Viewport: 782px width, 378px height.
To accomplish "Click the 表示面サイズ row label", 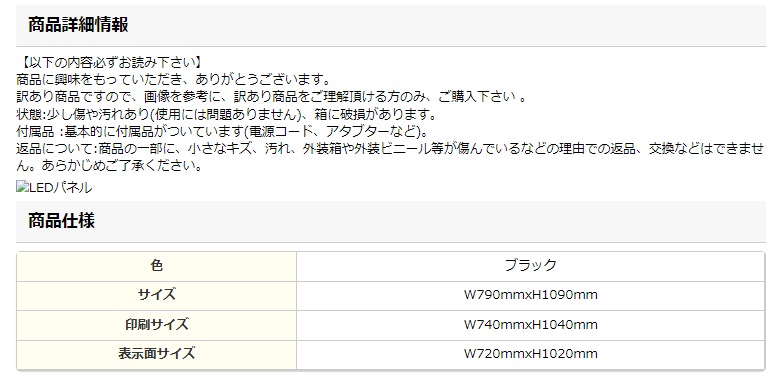I will [157, 354].
